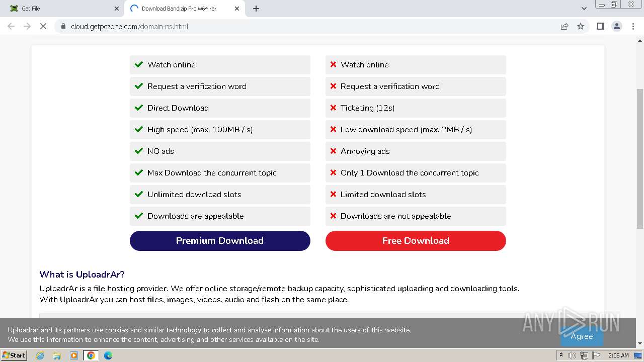644x362 pixels.
Task: Select 'Unlimited download slots' row
Action: [x=220, y=195]
